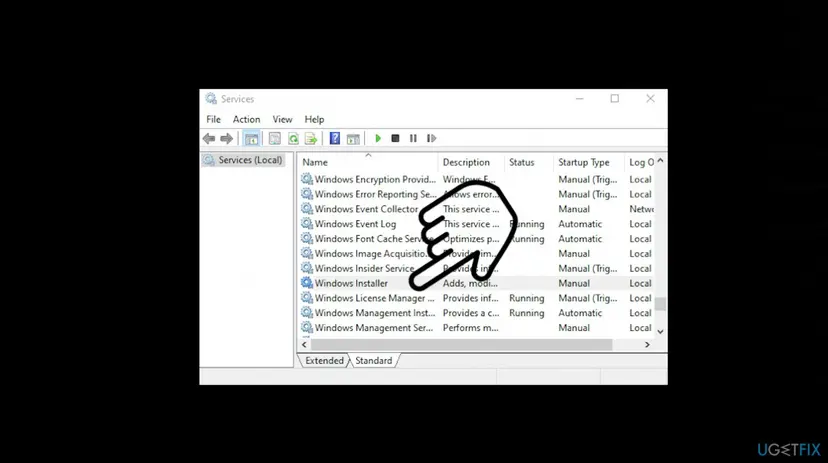This screenshot has width=828, height=463.
Task: Select the Windows Installer service name
Action: tap(351, 283)
